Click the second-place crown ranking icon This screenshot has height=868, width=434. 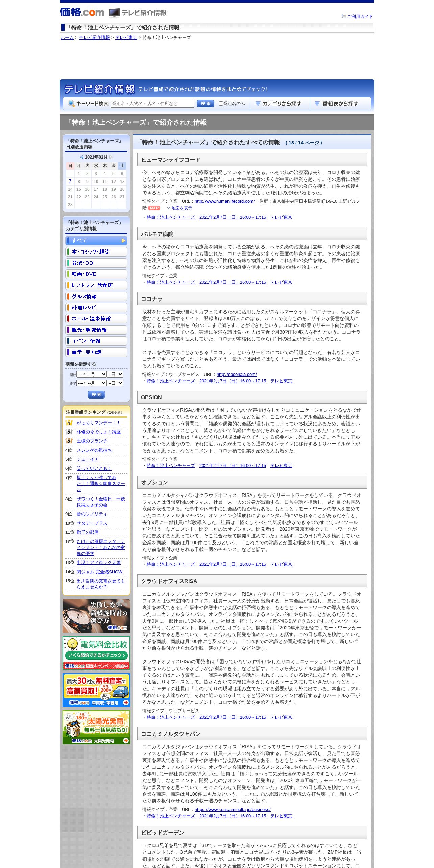click(69, 432)
